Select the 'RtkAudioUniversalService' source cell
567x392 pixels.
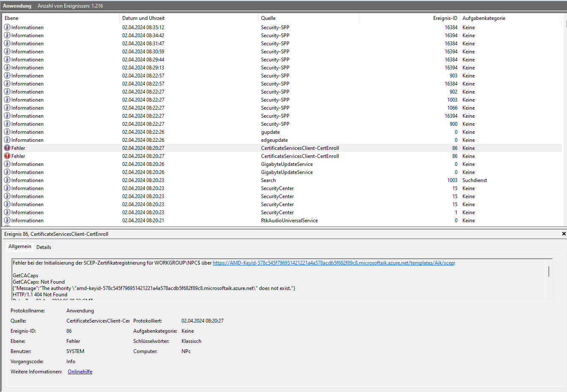pos(289,221)
